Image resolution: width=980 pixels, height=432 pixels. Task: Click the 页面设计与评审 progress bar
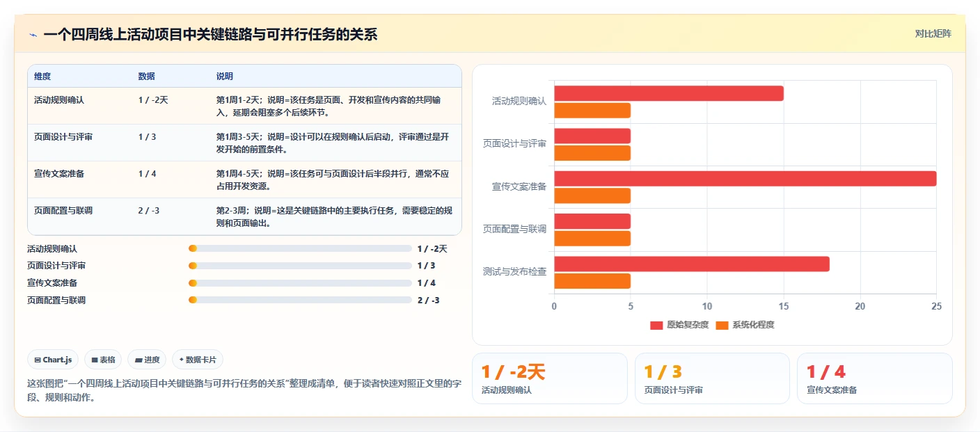point(300,266)
